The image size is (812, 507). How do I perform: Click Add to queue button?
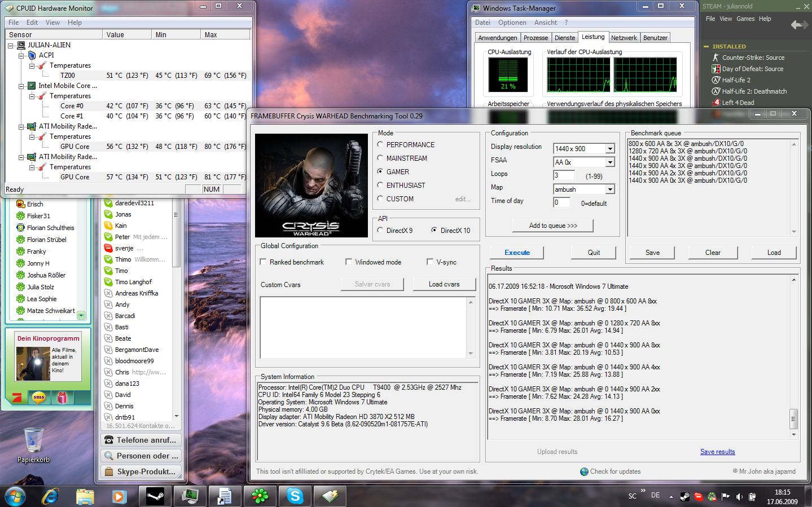(x=553, y=226)
